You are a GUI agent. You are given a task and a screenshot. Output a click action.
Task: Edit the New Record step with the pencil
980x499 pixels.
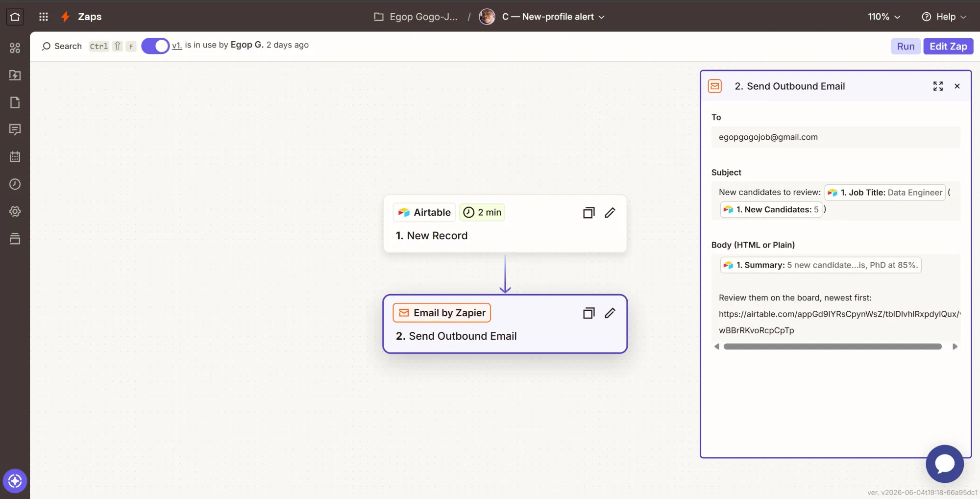[610, 213]
